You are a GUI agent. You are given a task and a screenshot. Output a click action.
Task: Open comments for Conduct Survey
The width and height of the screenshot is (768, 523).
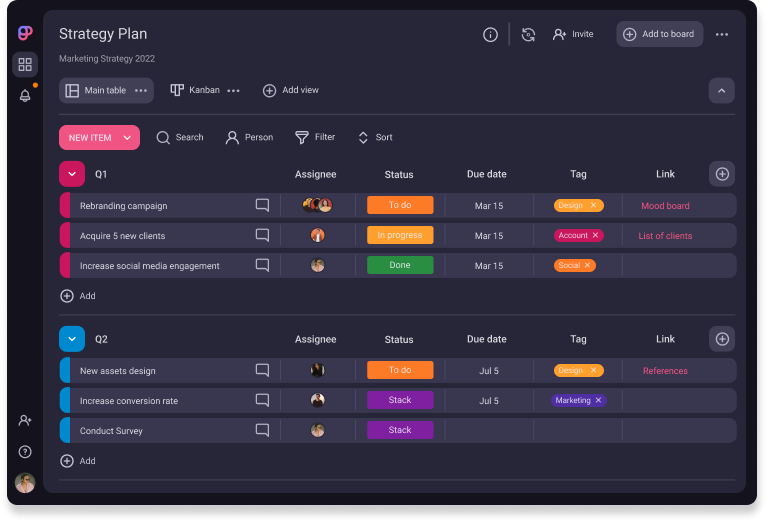click(x=262, y=431)
